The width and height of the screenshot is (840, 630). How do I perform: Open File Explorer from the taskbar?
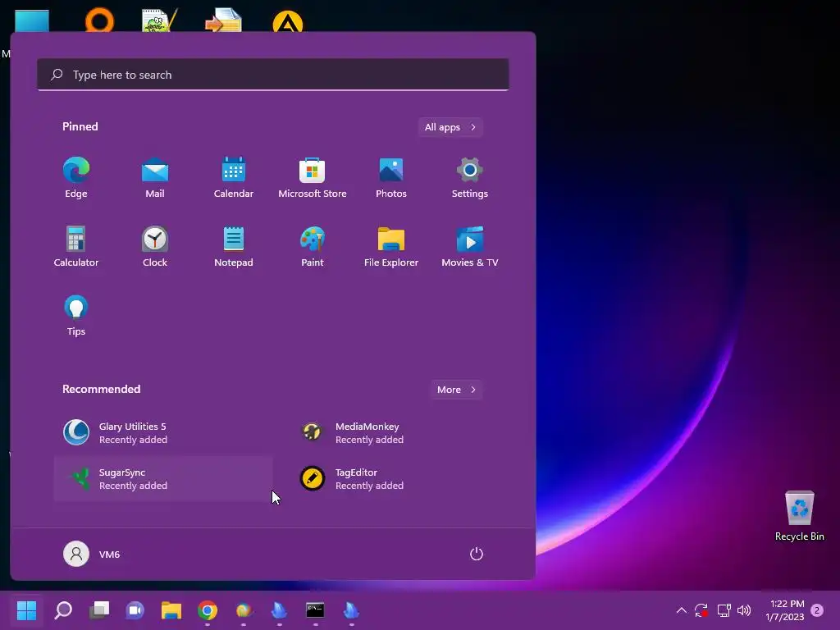pos(171,610)
